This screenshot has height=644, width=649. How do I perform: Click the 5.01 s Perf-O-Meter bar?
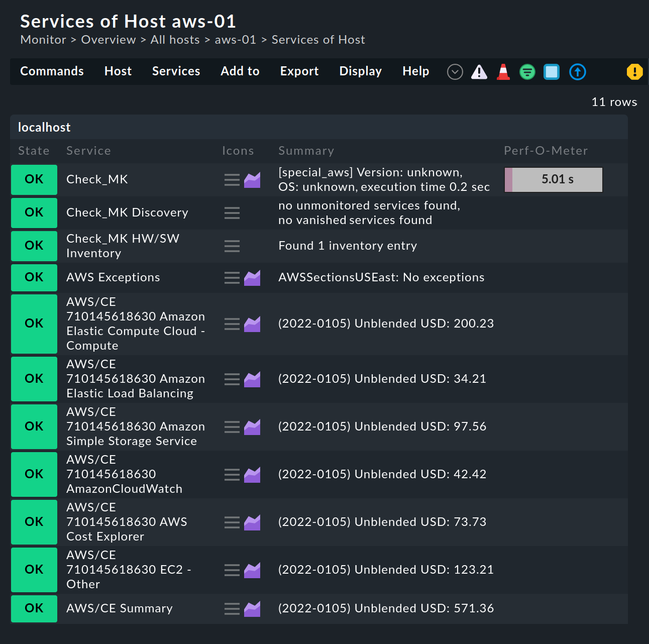[553, 180]
